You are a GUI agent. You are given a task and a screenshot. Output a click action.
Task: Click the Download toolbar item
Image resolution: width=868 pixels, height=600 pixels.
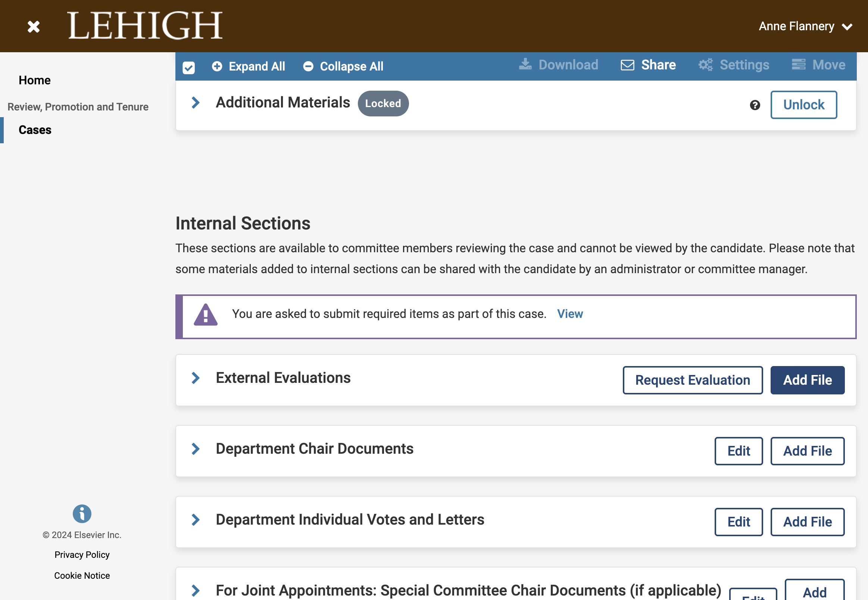click(x=558, y=65)
